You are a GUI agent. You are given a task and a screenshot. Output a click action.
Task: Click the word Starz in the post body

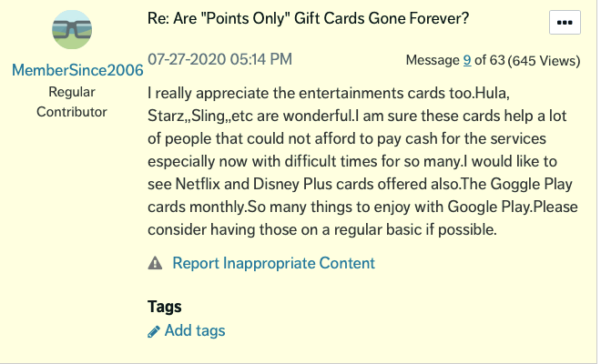coord(168,116)
